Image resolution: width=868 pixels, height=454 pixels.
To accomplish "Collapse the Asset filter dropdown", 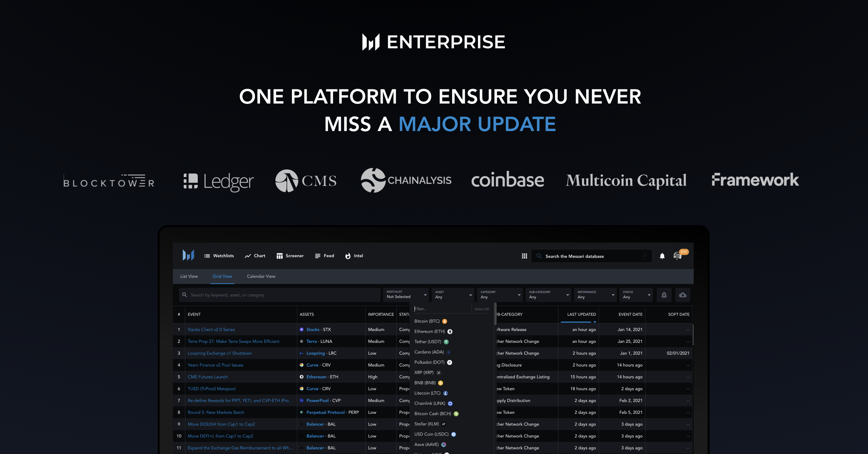I will 453,295.
